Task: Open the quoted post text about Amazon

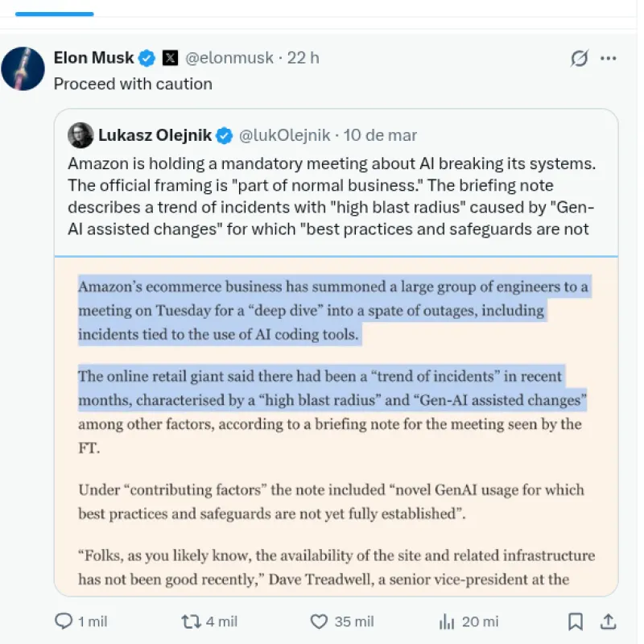Action: (331, 196)
